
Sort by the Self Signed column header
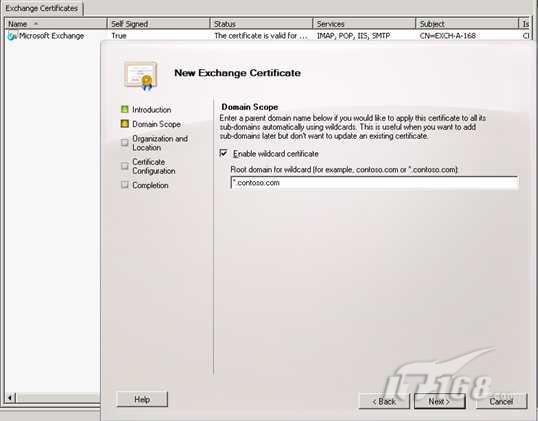(x=159, y=24)
